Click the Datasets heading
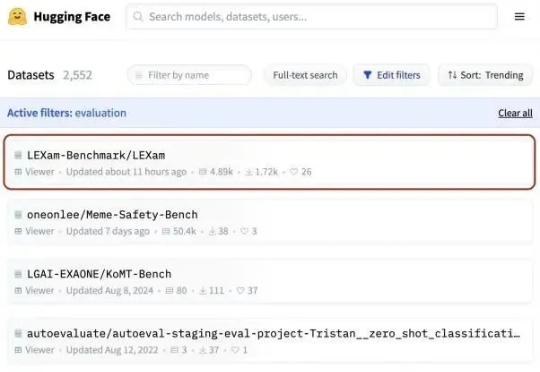The height and width of the screenshot is (372, 540). click(31, 75)
